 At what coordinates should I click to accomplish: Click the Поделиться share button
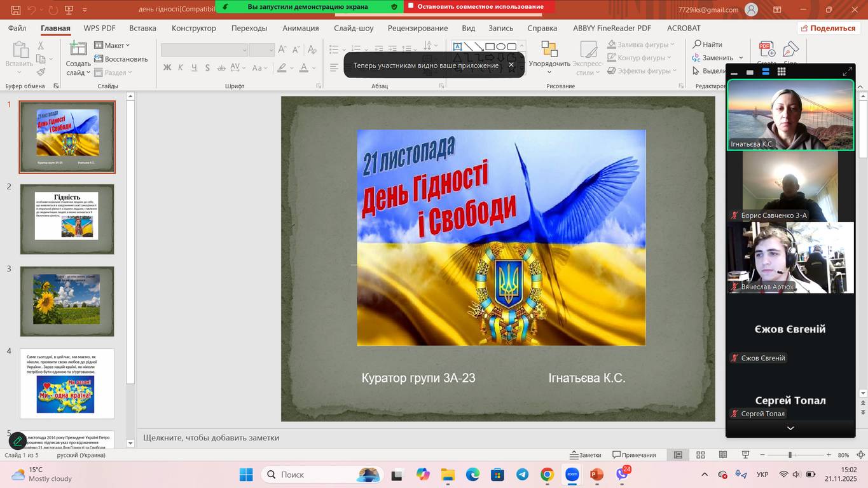(x=828, y=28)
